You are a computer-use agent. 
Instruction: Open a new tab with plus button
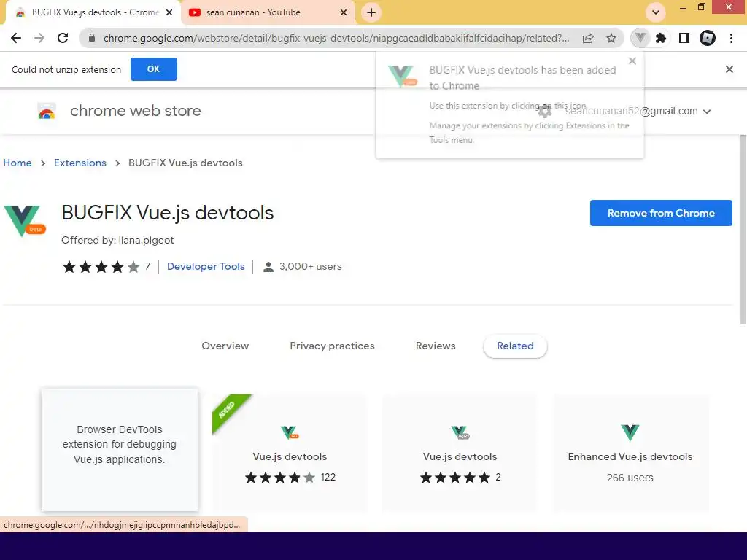(371, 12)
